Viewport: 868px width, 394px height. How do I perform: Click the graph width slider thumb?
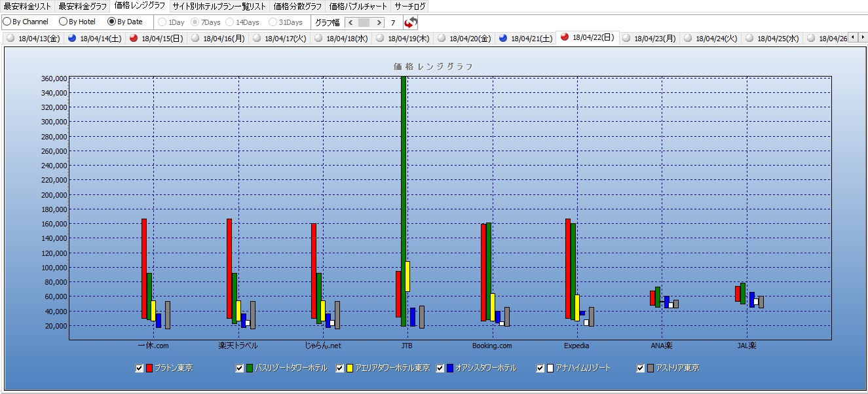[364, 22]
